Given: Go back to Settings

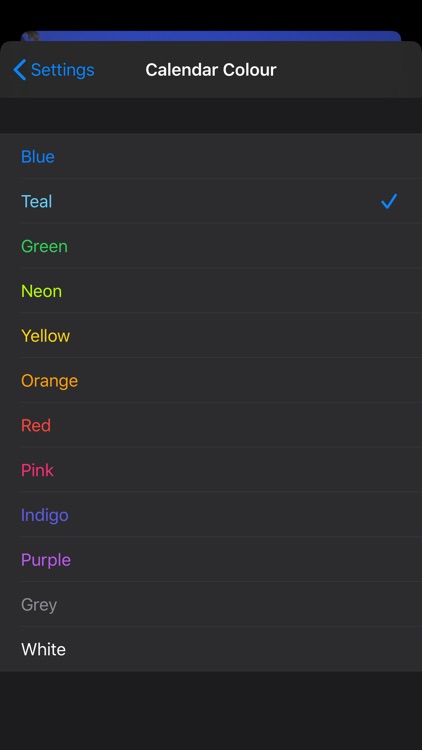Looking at the screenshot, I should [54, 70].
